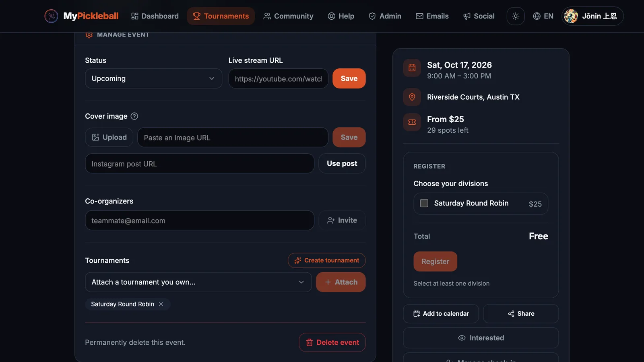Click the Delete event button
The width and height of the screenshot is (644, 362).
(332, 342)
